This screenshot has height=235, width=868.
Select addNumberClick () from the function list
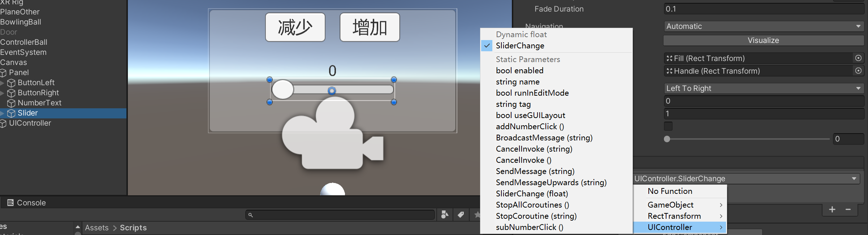pos(530,127)
